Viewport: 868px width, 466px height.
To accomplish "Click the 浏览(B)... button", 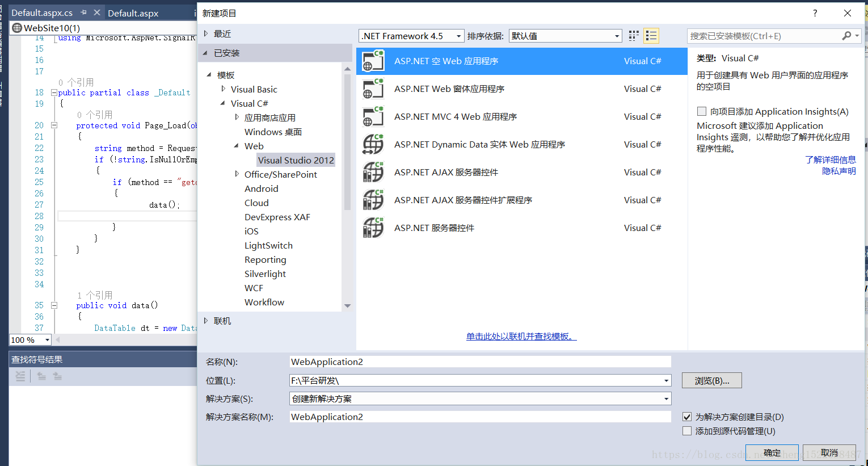I will (712, 380).
